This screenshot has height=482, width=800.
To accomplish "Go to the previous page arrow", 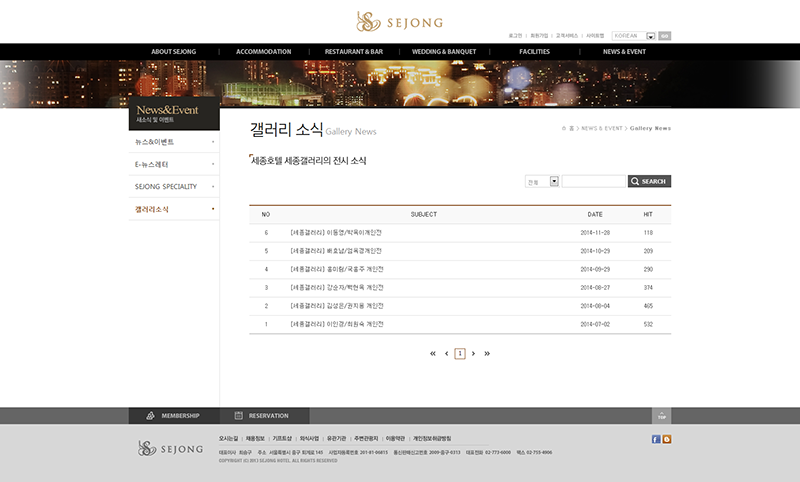I will [446, 353].
